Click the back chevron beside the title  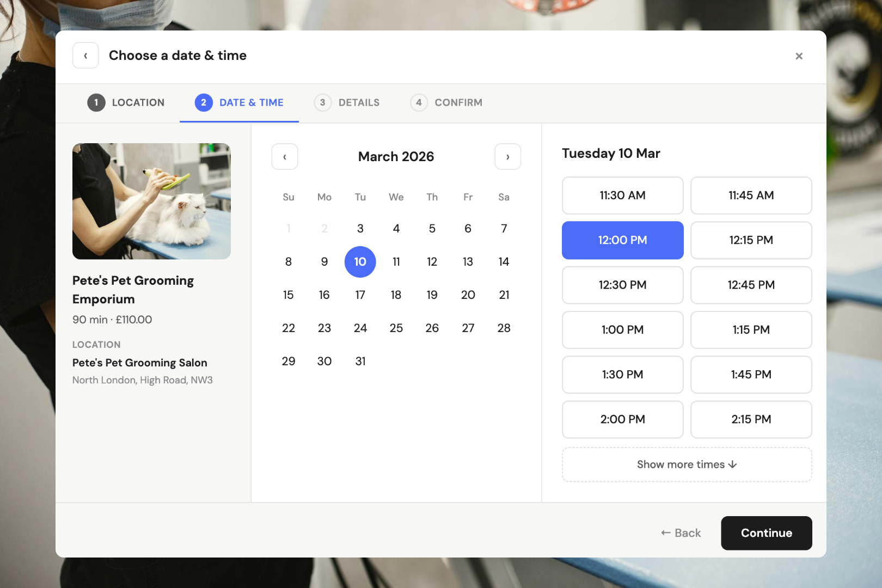point(85,55)
